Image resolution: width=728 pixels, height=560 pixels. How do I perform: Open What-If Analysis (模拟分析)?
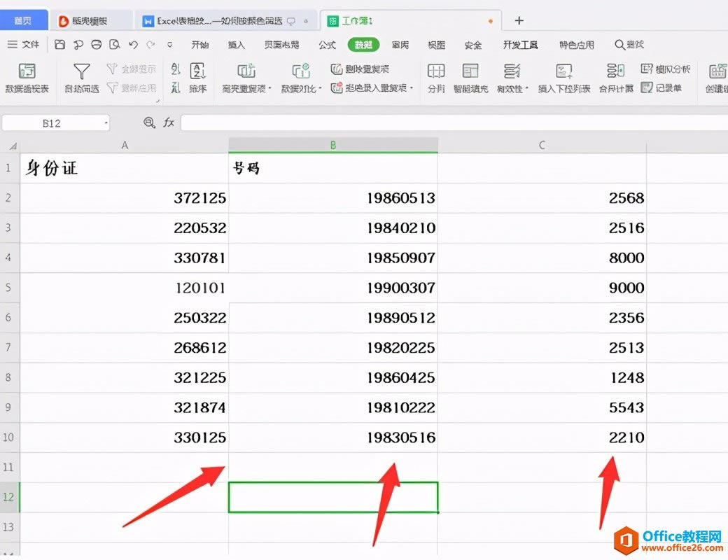666,69
